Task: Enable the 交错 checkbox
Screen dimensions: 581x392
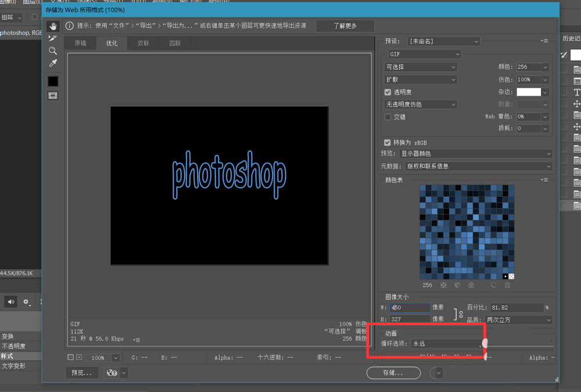Action: (x=388, y=117)
